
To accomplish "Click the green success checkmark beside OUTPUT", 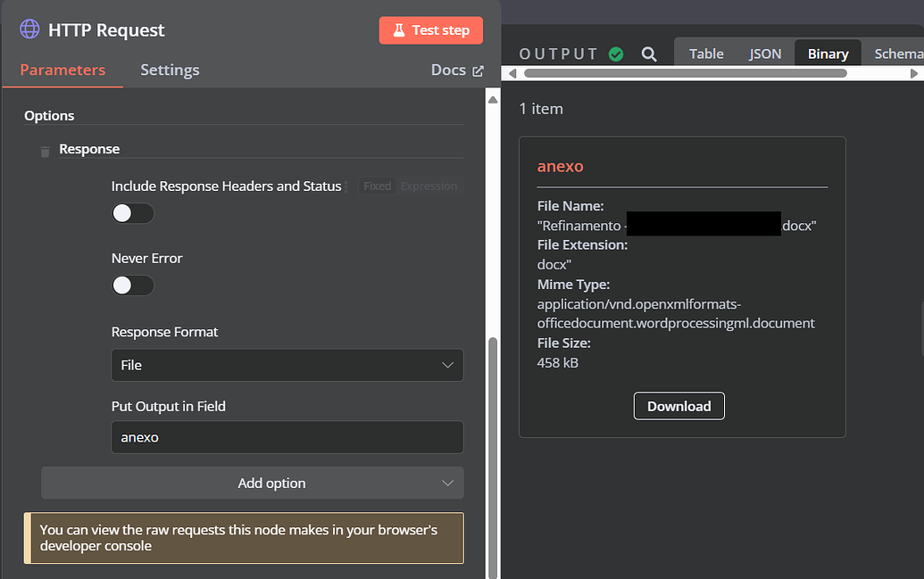I will coord(616,53).
